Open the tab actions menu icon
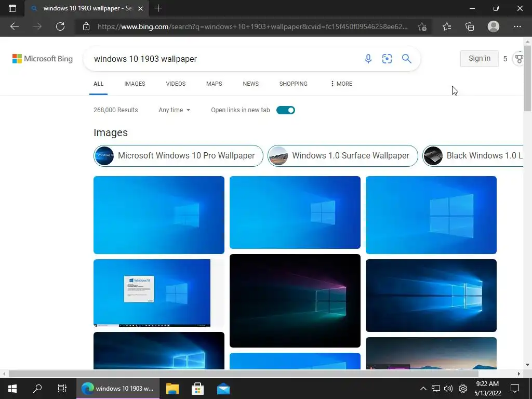This screenshot has height=399, width=532. (12, 8)
